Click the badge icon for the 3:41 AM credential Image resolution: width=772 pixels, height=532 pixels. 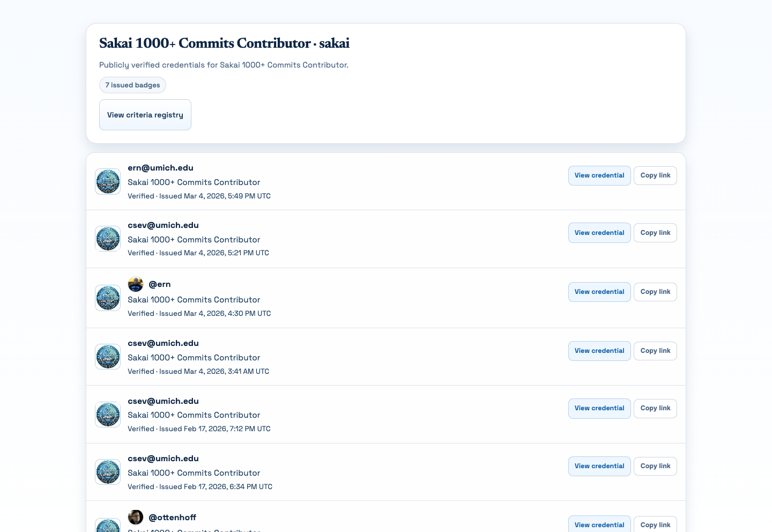(108, 357)
